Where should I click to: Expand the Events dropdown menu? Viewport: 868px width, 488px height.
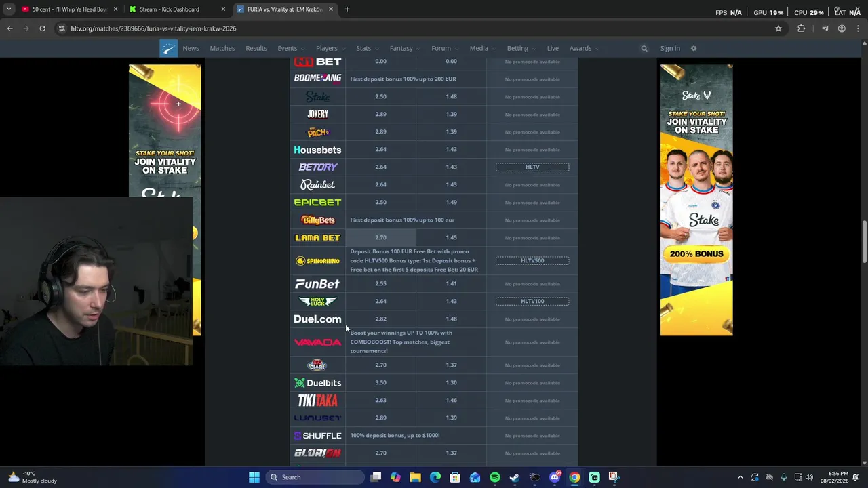[x=291, y=48]
